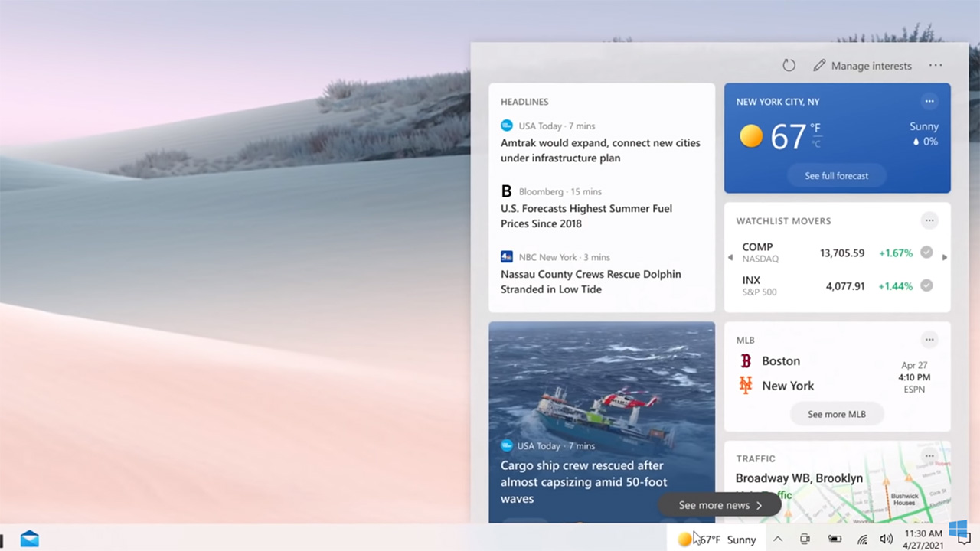Click Broadway WB, Brooklyn traffic text
980x551 pixels.
(799, 478)
